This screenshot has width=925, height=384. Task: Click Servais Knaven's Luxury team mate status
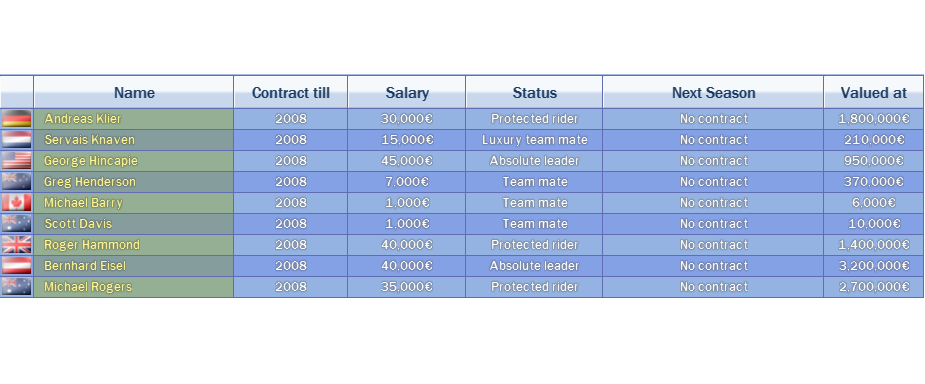534,140
